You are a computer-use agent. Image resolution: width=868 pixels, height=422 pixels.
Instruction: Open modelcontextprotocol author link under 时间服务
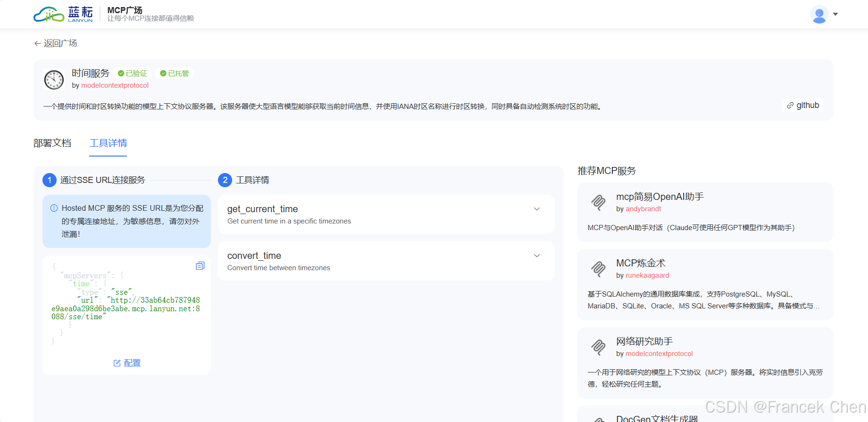tap(115, 85)
